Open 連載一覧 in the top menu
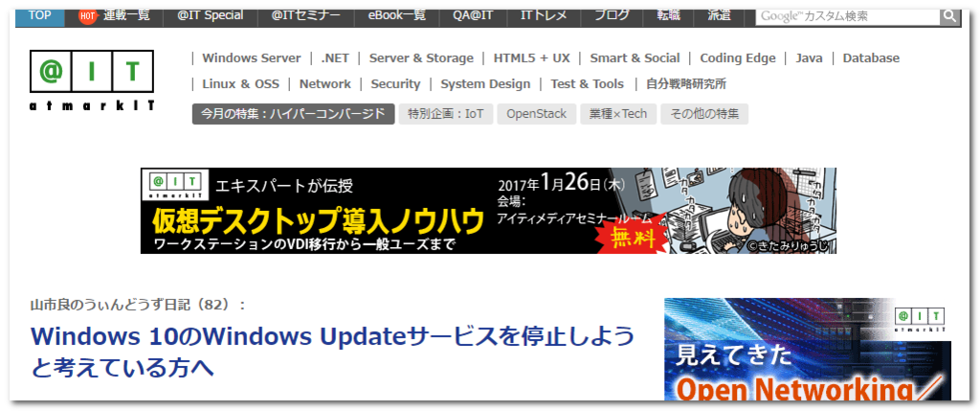Viewport: 980px width, 411px height. (x=127, y=15)
